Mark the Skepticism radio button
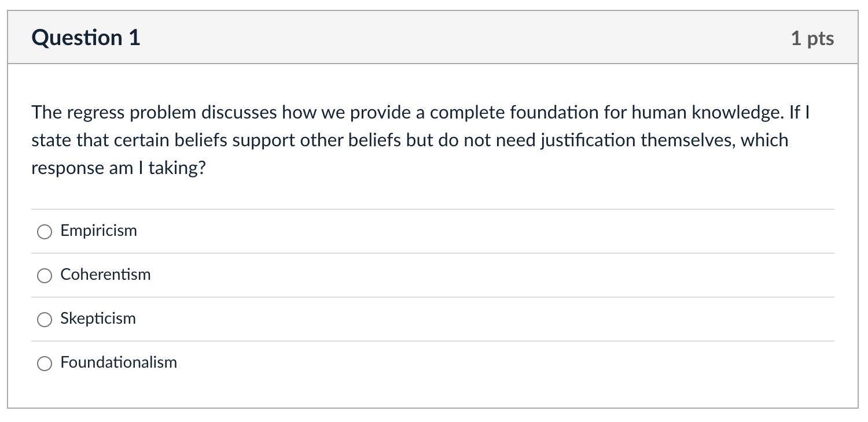 pos(45,320)
